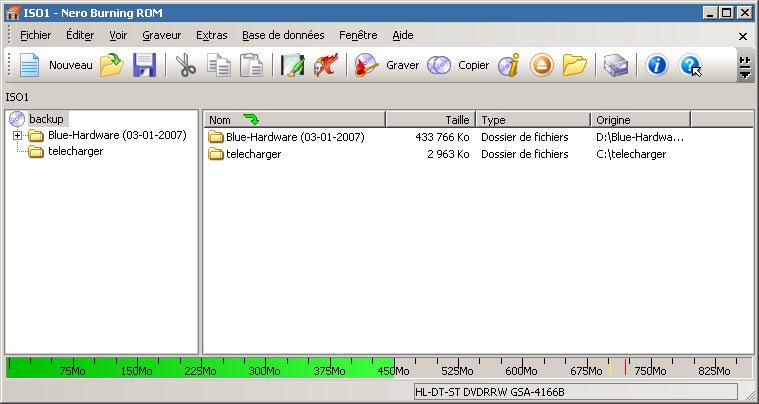This screenshot has width=759, height=404.
Task: Click the Dossier de fichiers type cell for telecharger
Action: point(524,154)
